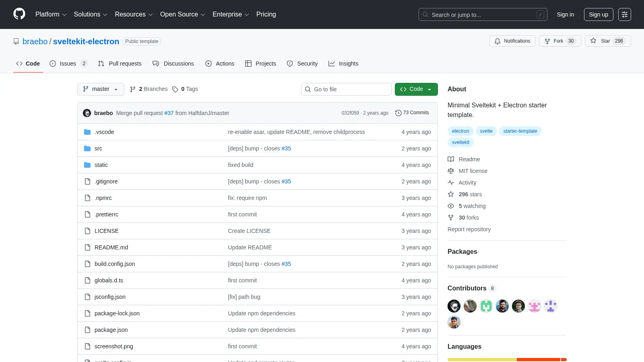Select the electron topic tag

click(x=460, y=131)
